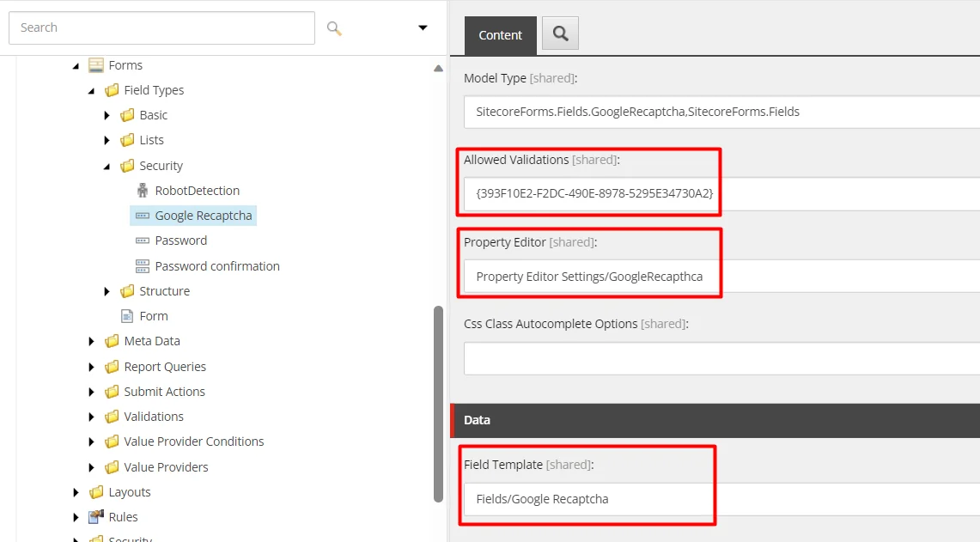Open the search options dropdown arrow
Image resolution: width=980 pixels, height=542 pixels.
coord(423,27)
